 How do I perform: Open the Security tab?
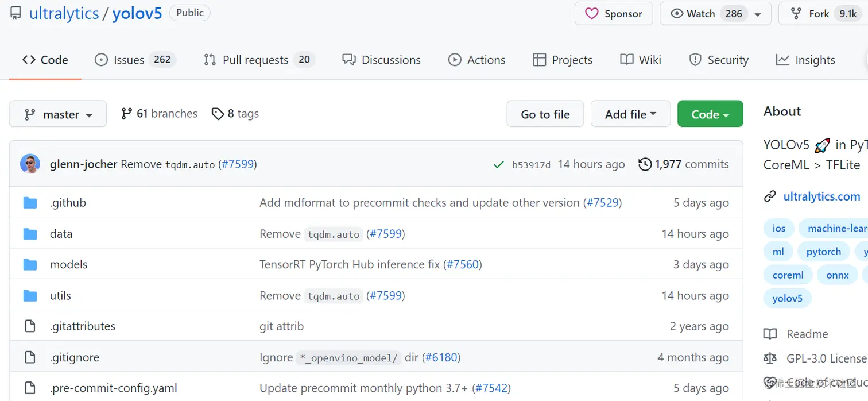(x=718, y=60)
